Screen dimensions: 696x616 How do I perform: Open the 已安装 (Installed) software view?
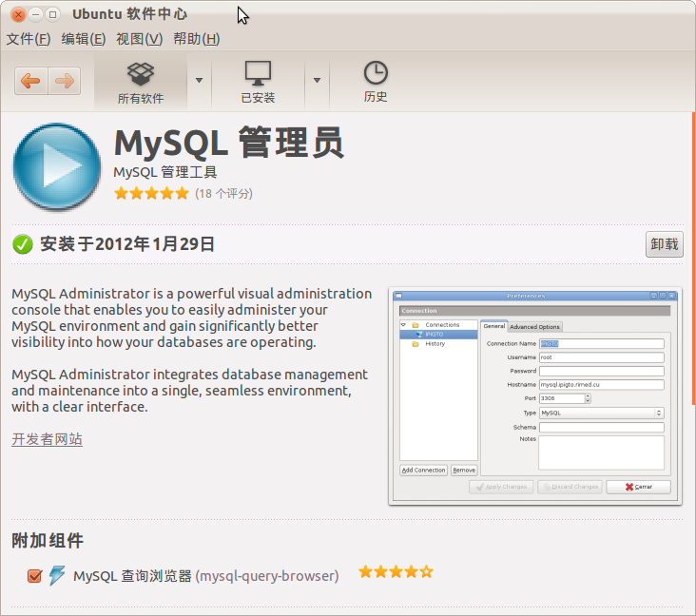pos(258,83)
